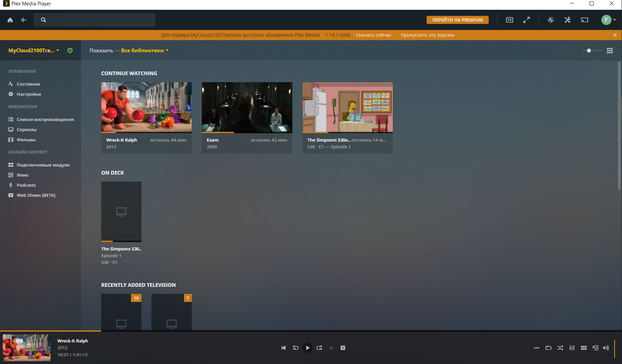Image resolution: width=622 pixels, height=364 pixels.
Task: Click the solid blocks icon in the player bar
Action: coord(584,348)
